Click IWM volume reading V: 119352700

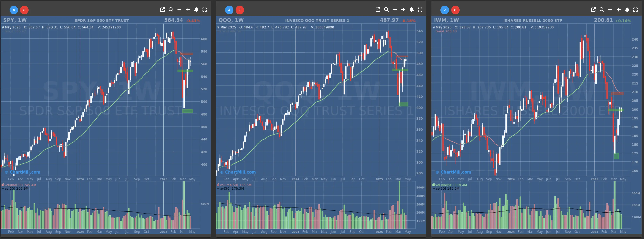542,27
